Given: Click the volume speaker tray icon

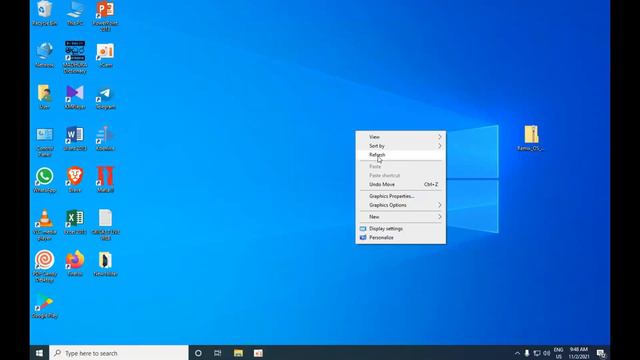Looking at the screenshot, I should click(547, 353).
